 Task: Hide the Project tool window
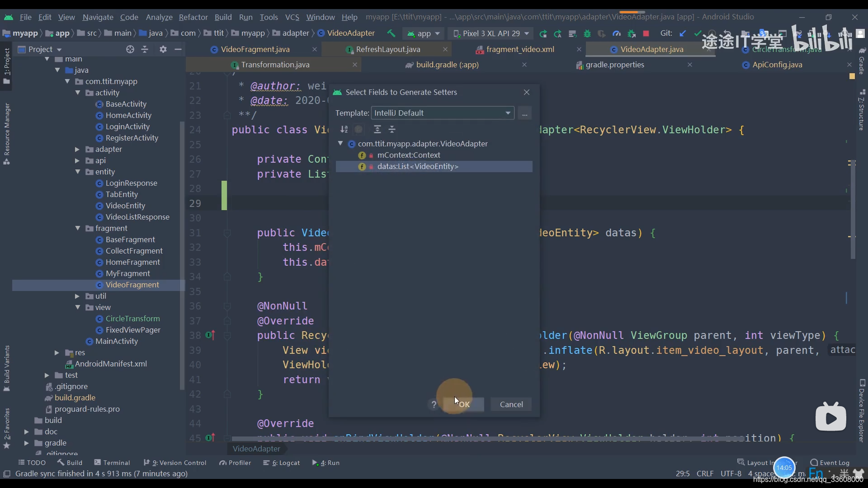click(178, 49)
